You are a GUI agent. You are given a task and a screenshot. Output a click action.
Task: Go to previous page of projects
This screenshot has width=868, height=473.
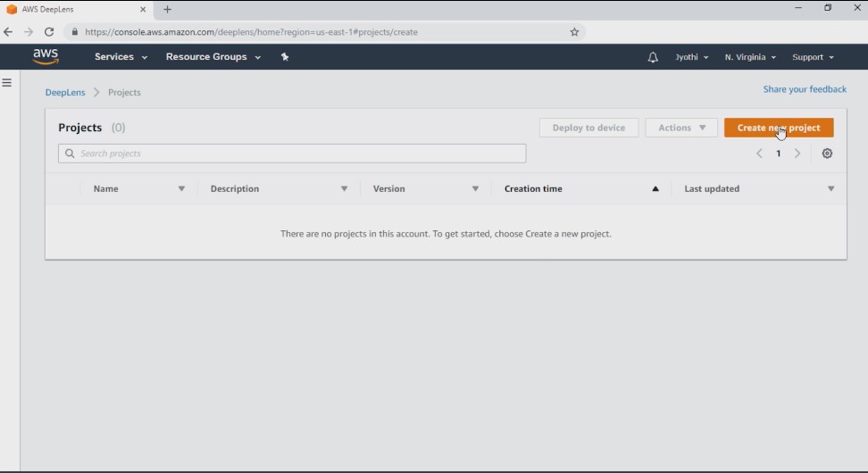(x=759, y=154)
